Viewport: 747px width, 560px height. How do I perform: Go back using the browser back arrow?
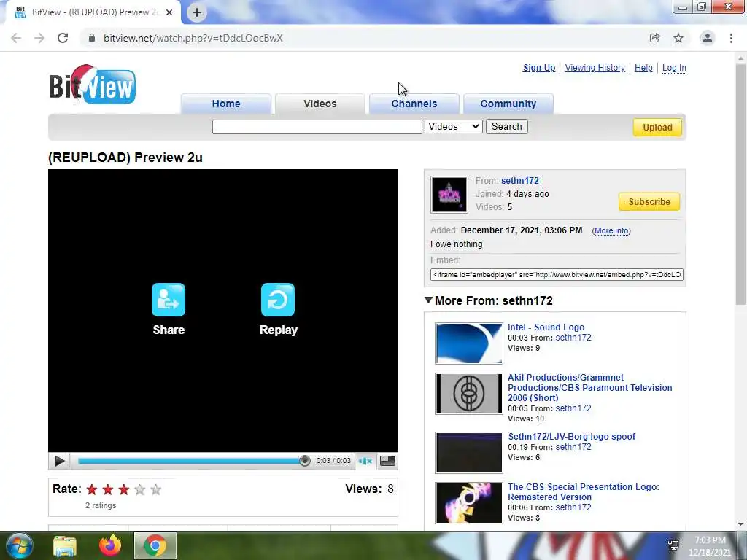16,38
